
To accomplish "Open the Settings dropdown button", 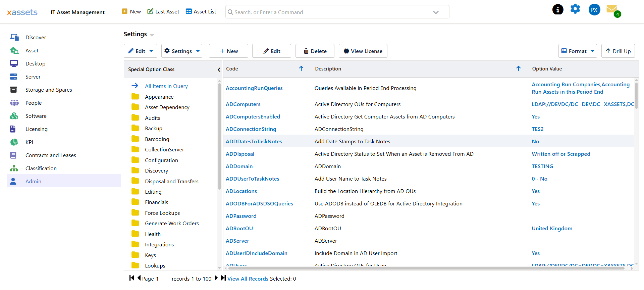I will click(x=182, y=51).
